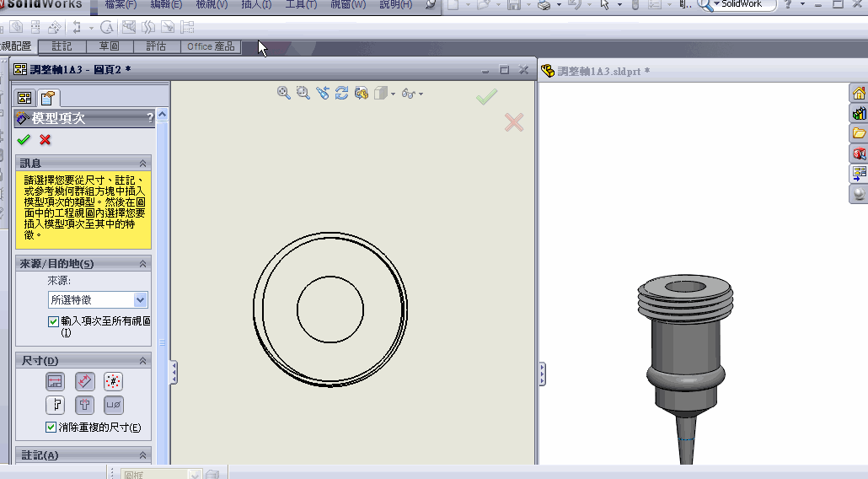Open the Print dropdown arrow
The image size is (868, 479).
click(x=559, y=5)
